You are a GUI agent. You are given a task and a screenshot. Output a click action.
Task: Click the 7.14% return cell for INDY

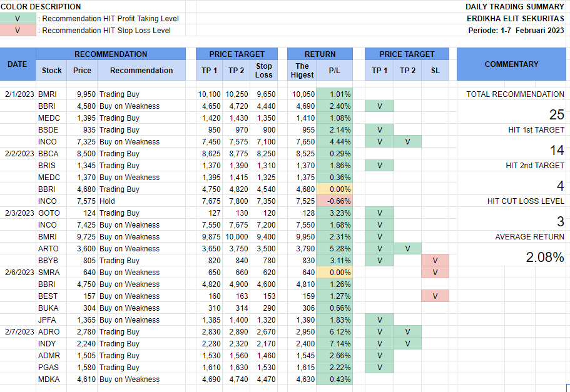[x=335, y=344]
